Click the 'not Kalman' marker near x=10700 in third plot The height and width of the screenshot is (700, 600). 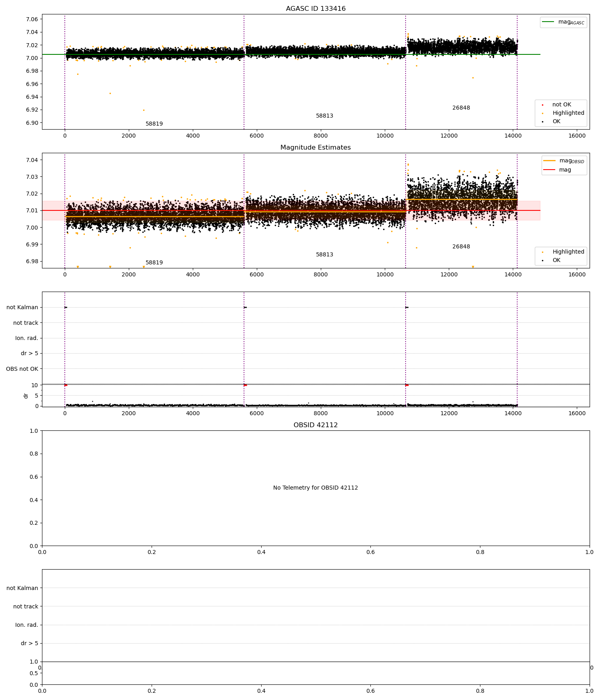pos(407,308)
